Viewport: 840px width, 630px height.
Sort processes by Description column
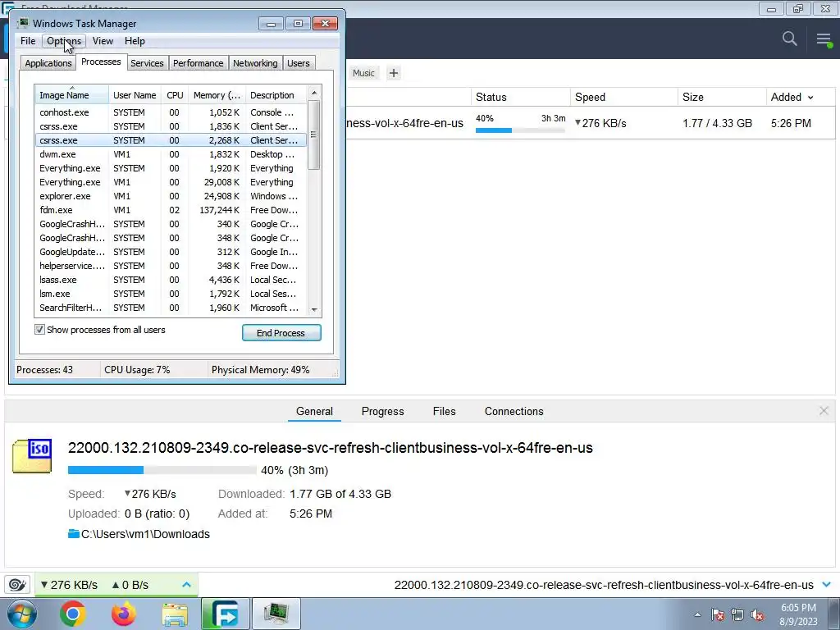[x=276, y=95]
